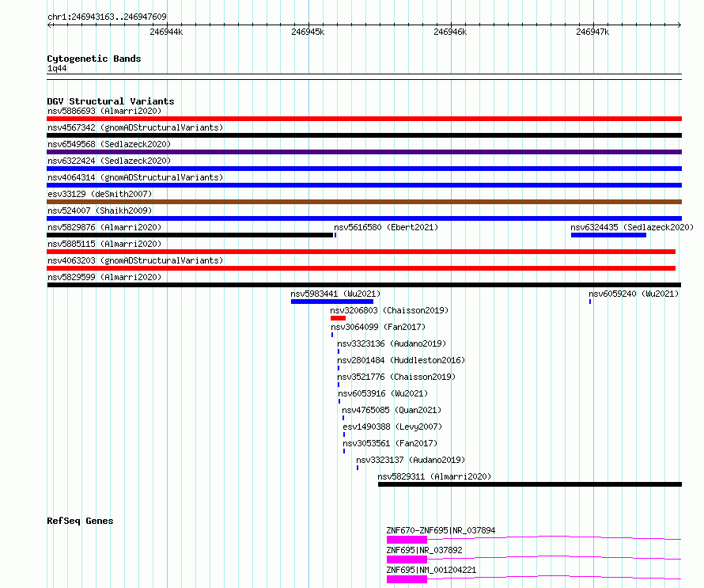
Task: Click the magenta ZNF695 NR_037892 exon block
Action: pos(407,560)
